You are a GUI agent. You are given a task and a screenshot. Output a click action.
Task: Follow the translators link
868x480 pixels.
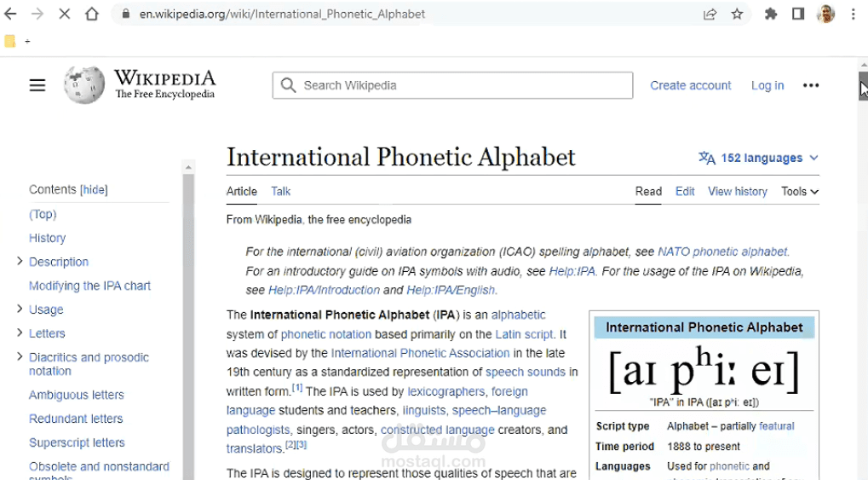pos(254,448)
